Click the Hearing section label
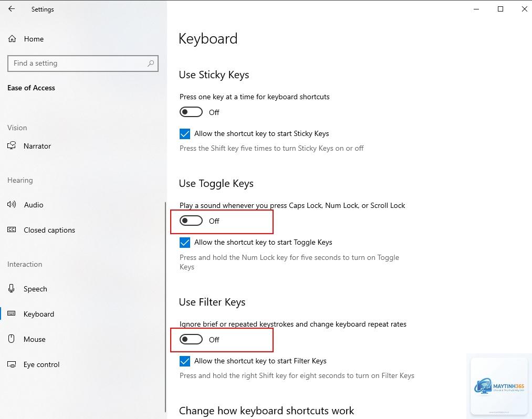The height and width of the screenshot is (419, 532). 20,180
